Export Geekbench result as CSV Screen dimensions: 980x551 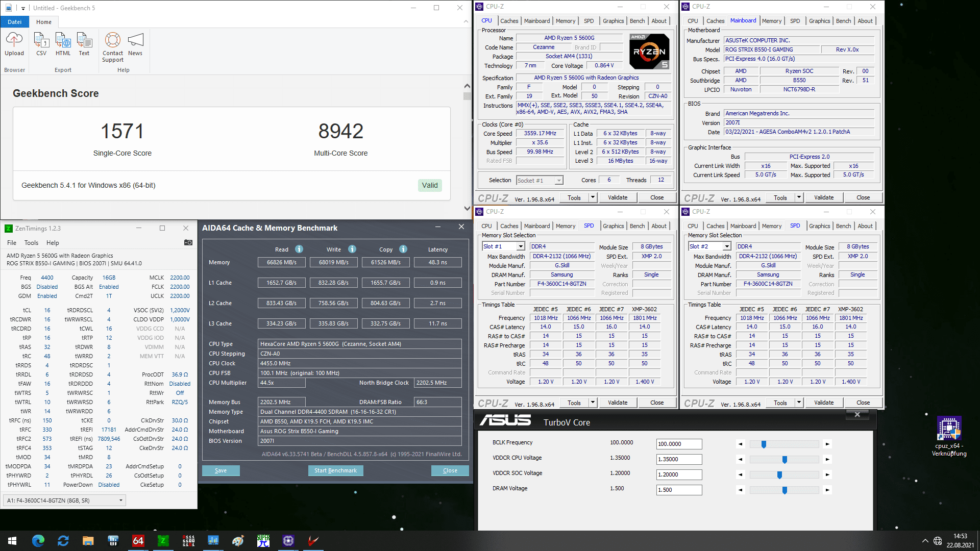pos(41,44)
